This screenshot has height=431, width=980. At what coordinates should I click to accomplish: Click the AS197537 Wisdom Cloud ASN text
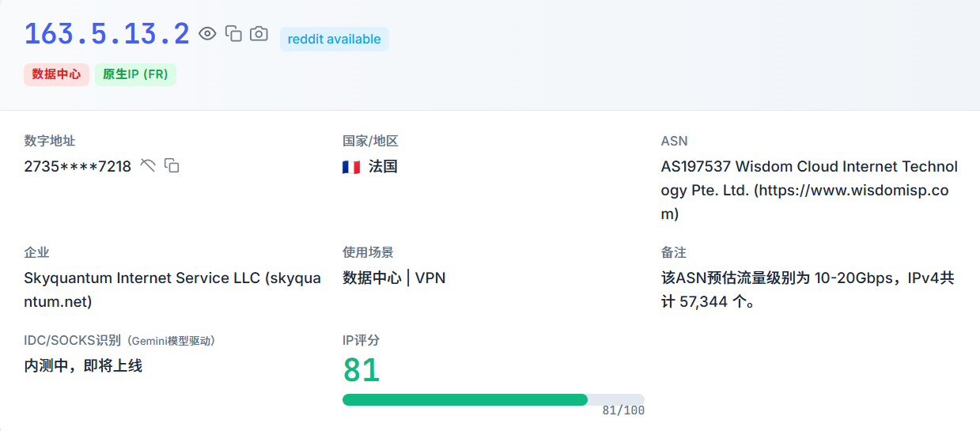coord(808,190)
